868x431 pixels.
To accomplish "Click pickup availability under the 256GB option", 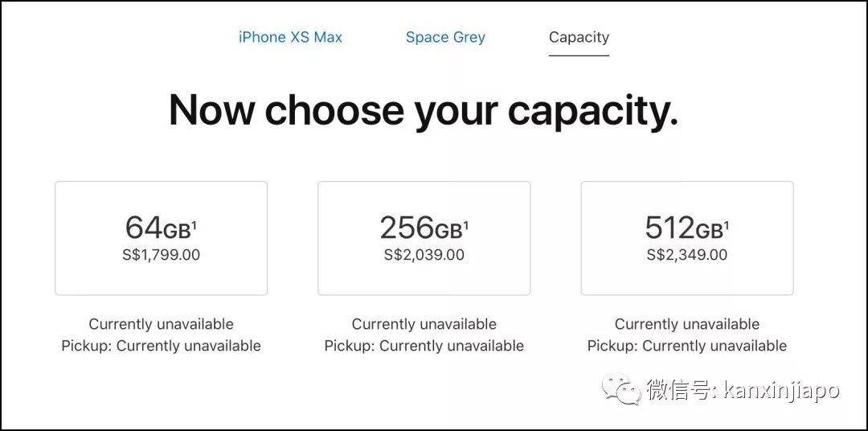I will point(424,346).
